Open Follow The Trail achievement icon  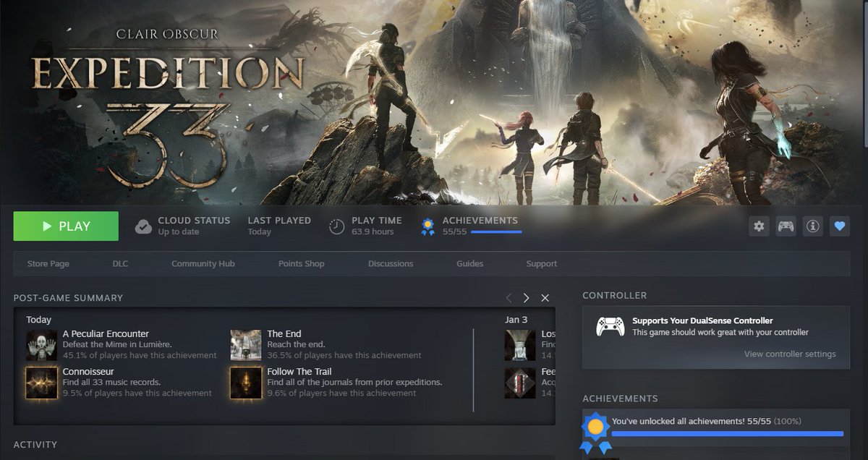pyautogui.click(x=246, y=383)
